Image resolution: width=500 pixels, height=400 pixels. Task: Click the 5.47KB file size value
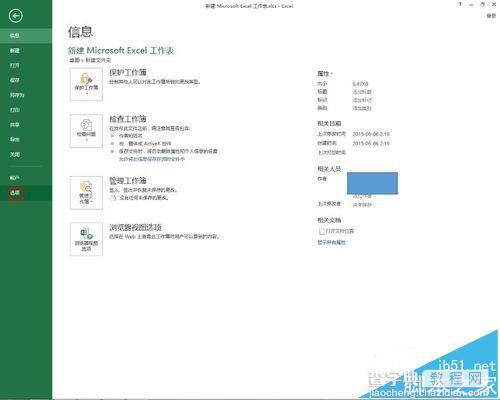tap(360, 84)
